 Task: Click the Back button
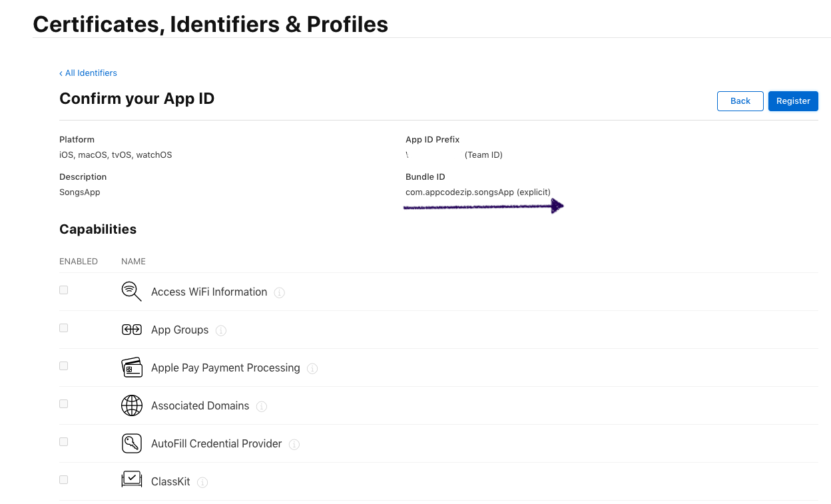pos(740,101)
